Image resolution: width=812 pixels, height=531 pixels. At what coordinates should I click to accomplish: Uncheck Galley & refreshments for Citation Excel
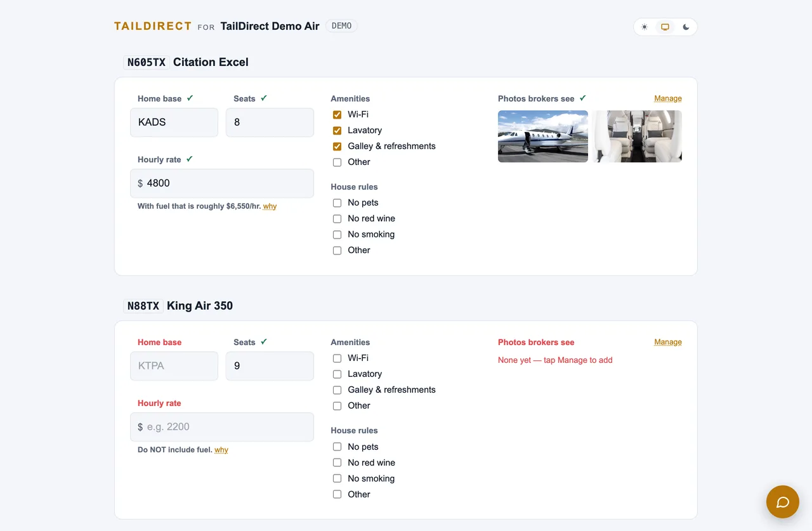coord(337,147)
